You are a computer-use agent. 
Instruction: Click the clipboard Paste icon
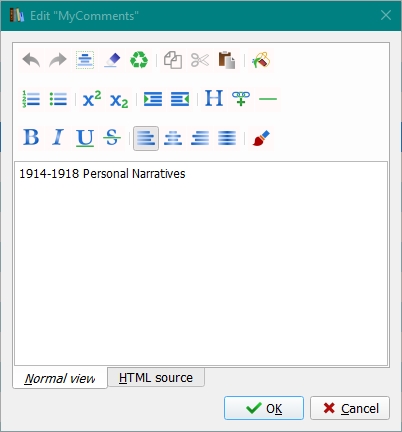(227, 60)
